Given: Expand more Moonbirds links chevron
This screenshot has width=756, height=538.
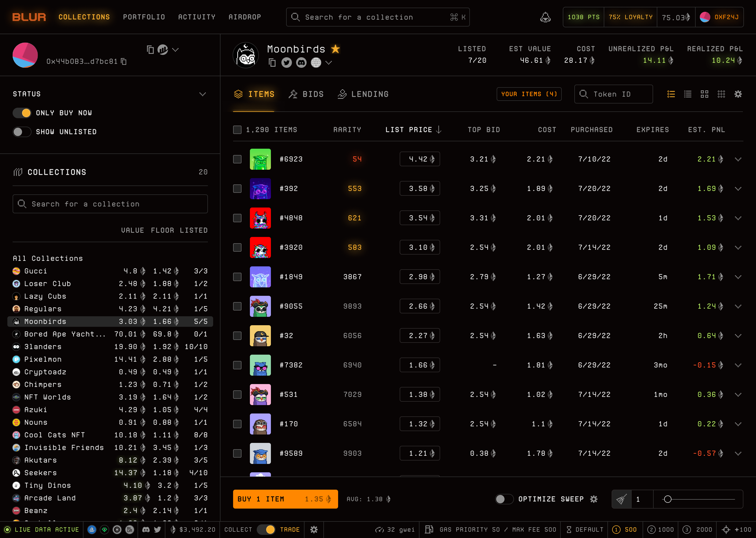Looking at the screenshot, I should coord(329,63).
